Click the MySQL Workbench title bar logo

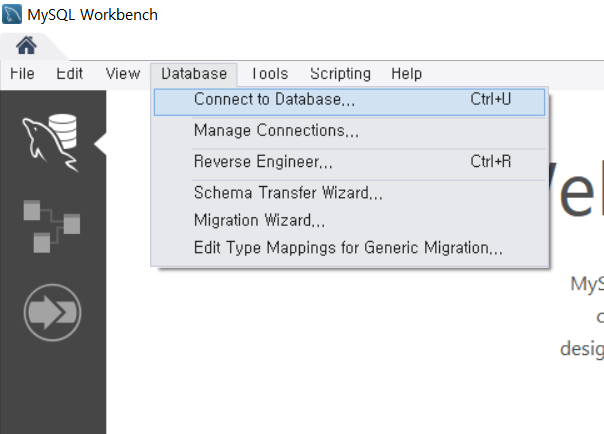click(12, 14)
